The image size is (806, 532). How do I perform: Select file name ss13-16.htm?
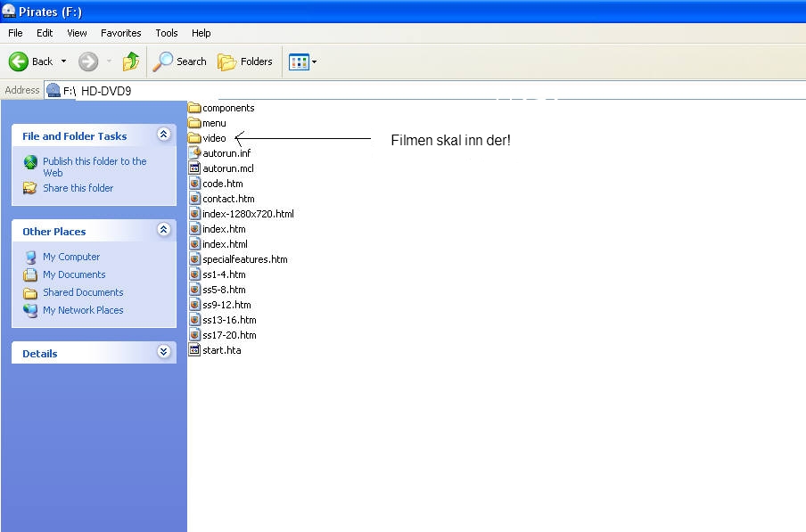pos(229,320)
